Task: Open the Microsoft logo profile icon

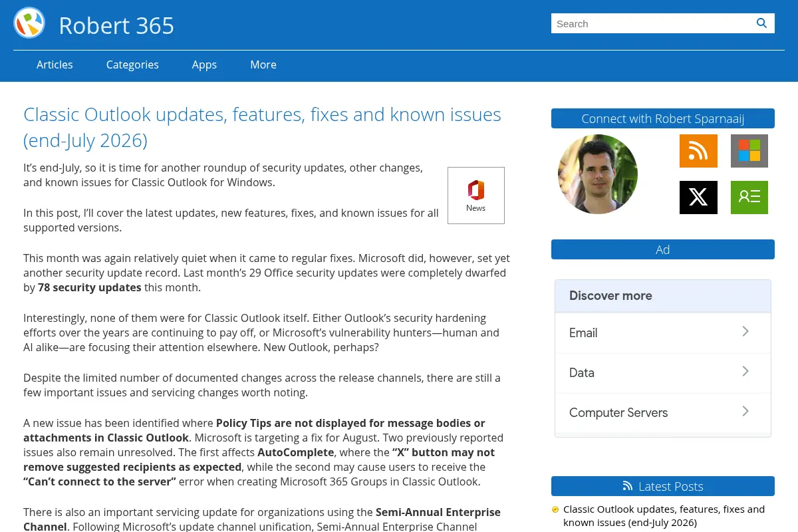Action: 749,151
